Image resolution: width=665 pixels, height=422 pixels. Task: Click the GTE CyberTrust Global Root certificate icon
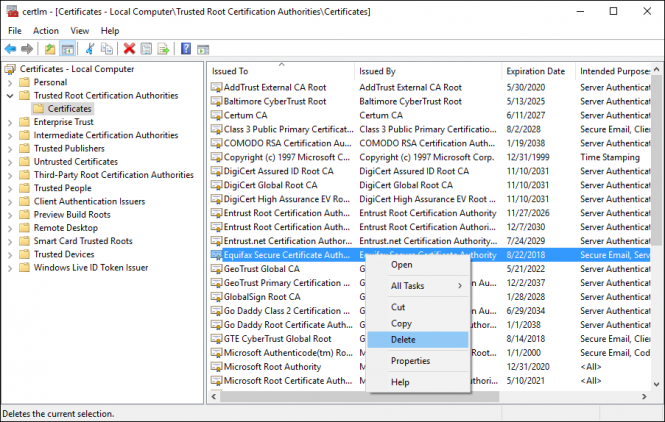[x=217, y=339]
